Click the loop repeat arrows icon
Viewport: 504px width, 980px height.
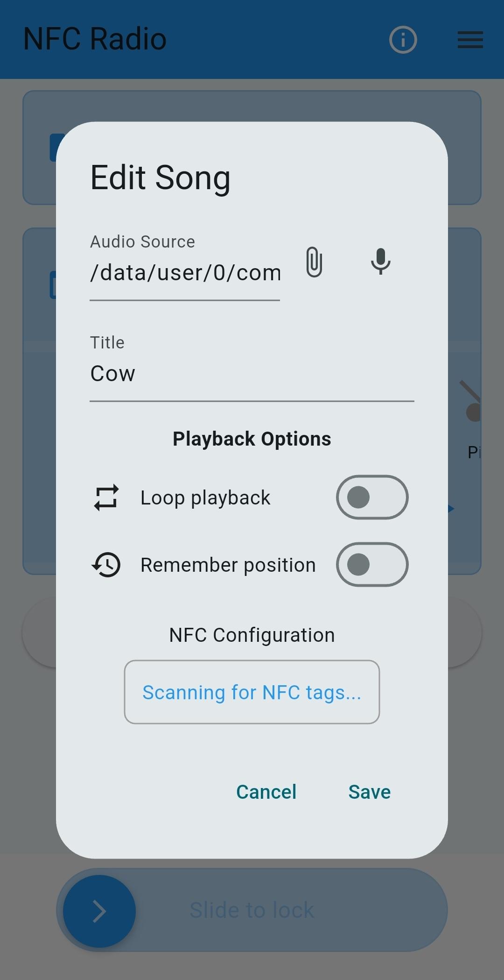point(106,497)
